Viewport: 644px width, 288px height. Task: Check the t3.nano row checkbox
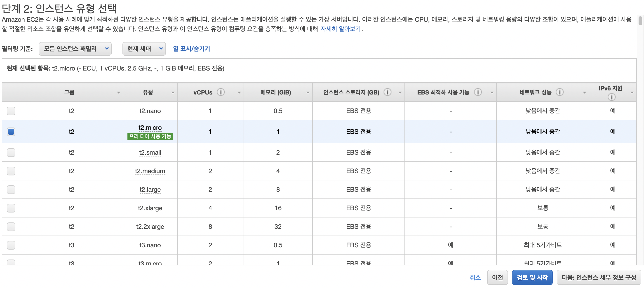click(11, 245)
